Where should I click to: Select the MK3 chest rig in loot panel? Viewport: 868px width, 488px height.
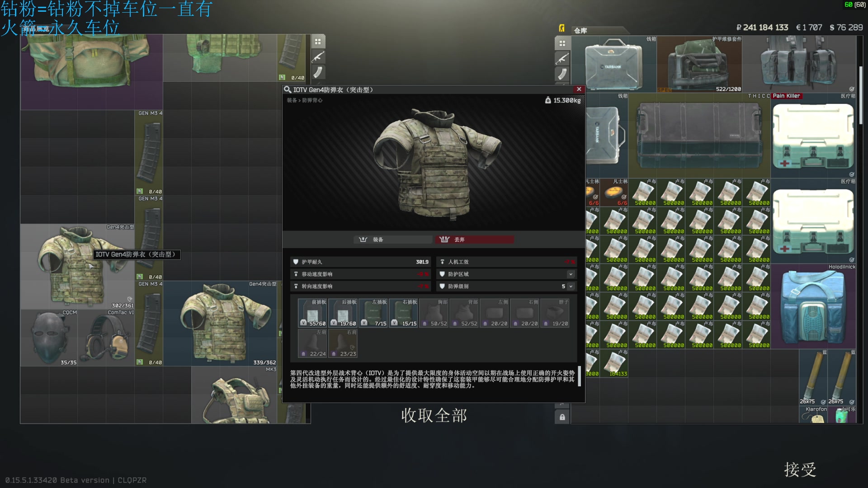(x=234, y=395)
